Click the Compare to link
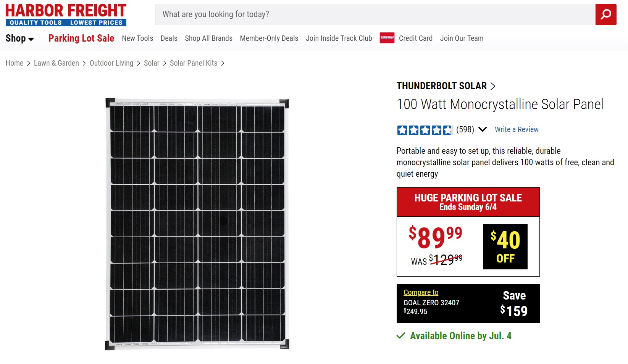628x364 pixels. coord(421,292)
